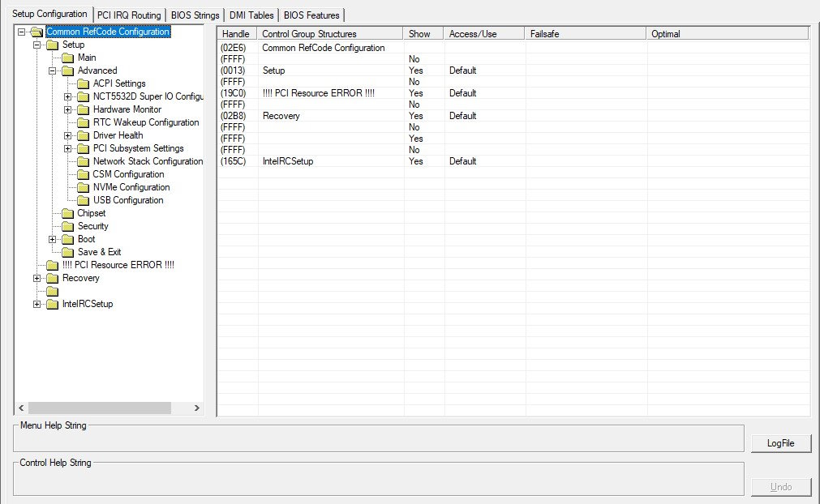
Task: Click the Save & Exit folder icon
Action: click(68, 252)
